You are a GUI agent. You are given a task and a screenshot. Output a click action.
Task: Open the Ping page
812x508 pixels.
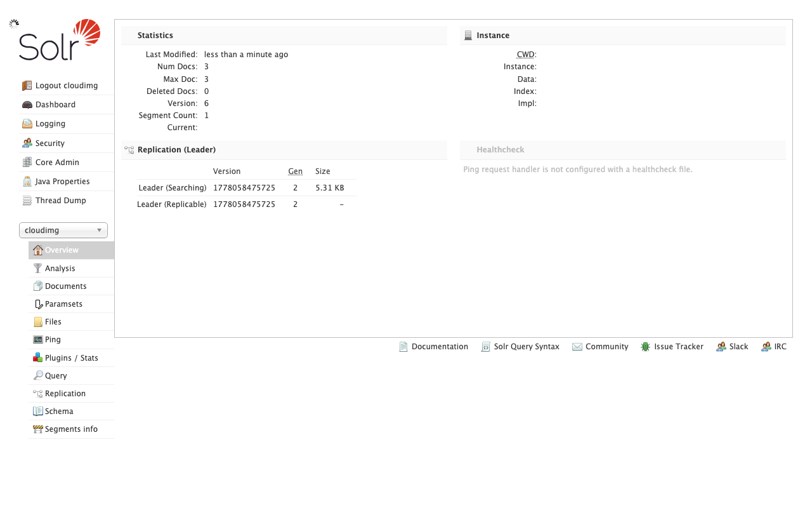[x=72, y=340]
